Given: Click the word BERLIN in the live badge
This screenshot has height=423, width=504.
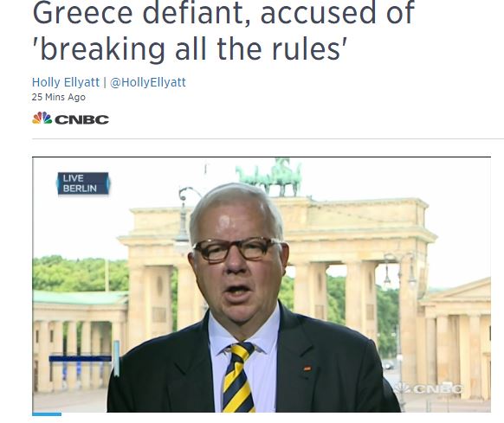Looking at the screenshot, I should [x=80, y=189].
